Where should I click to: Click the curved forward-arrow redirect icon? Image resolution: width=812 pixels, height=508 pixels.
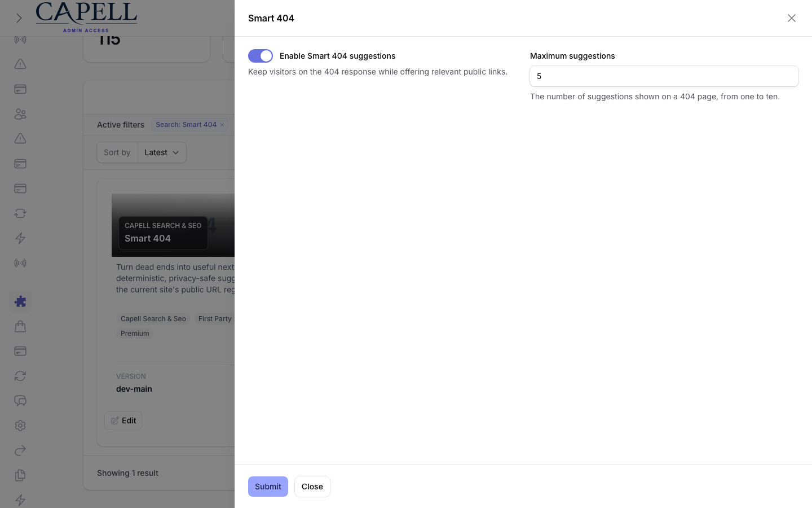[20, 450]
